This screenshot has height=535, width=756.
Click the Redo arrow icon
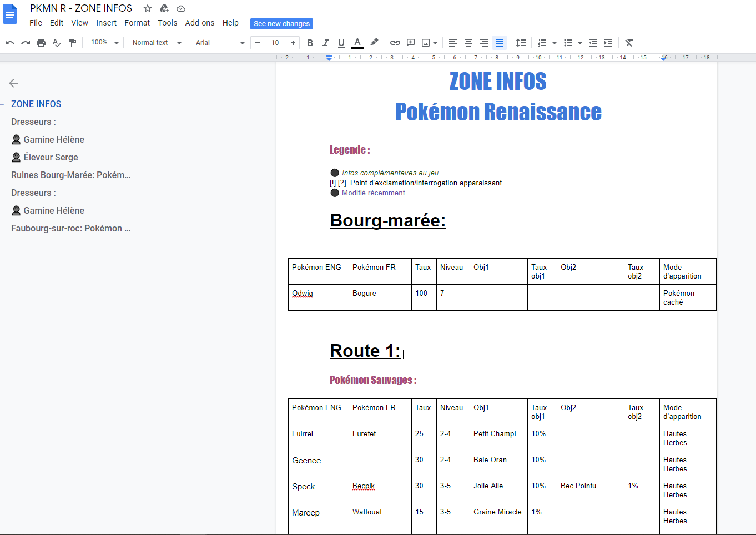pos(26,43)
